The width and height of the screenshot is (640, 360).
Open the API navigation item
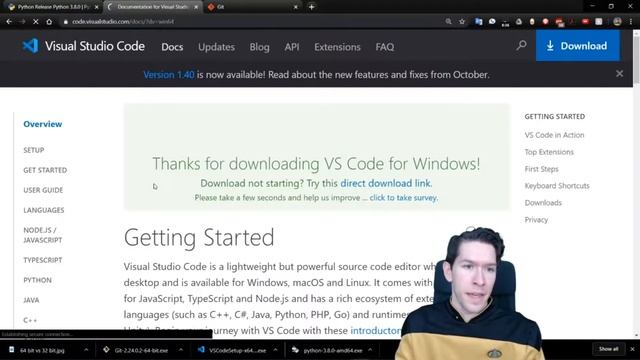292,47
